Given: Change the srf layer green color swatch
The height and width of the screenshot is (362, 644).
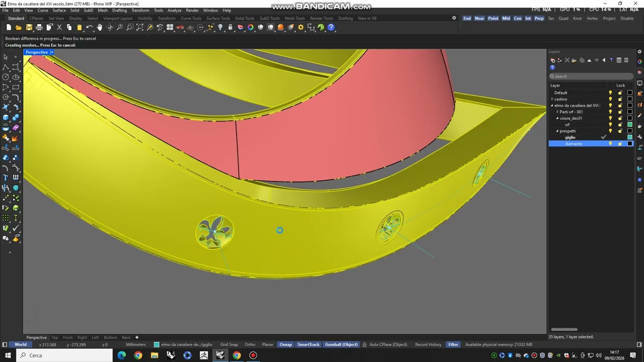Looking at the screenshot, I should (629, 125).
